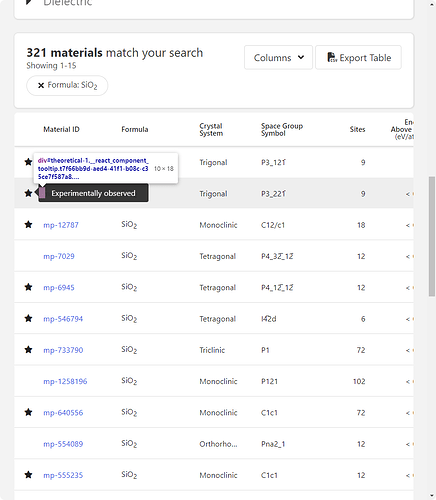Open material mp-7029
Viewport: 436px width, 500px height.
(59, 256)
